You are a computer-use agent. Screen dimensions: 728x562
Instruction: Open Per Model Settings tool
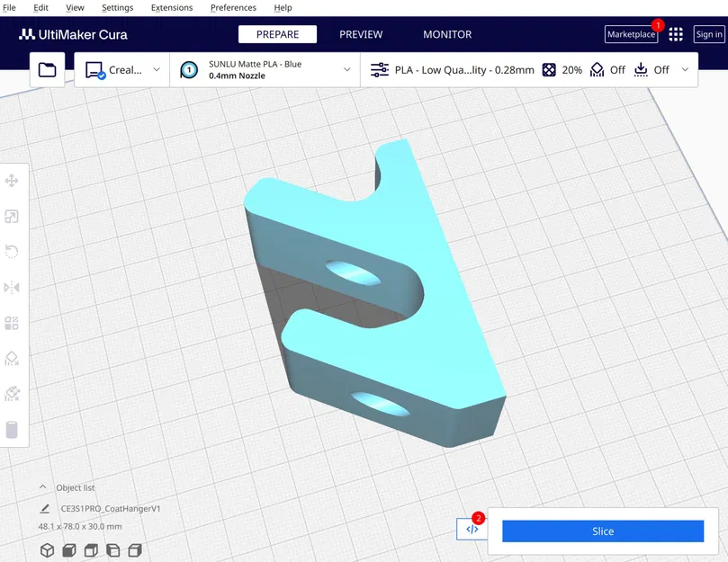12,323
